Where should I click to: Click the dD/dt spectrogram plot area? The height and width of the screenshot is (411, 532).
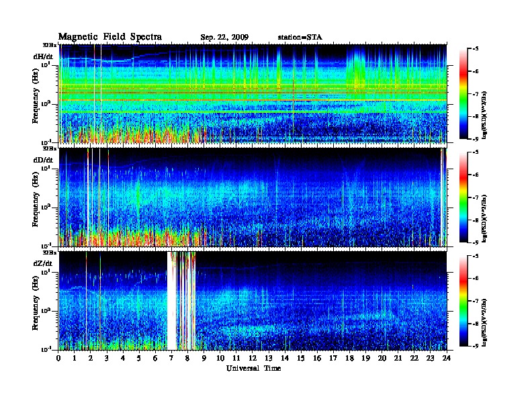pyautogui.click(x=253, y=197)
